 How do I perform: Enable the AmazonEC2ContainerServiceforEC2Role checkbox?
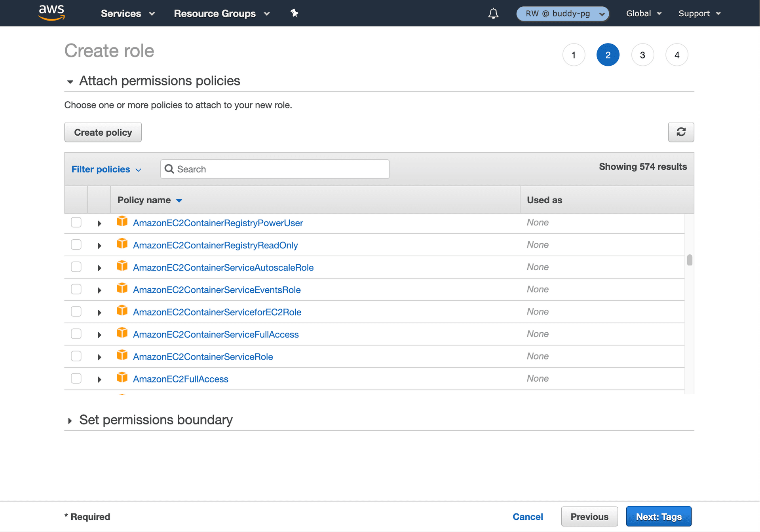pos(76,312)
